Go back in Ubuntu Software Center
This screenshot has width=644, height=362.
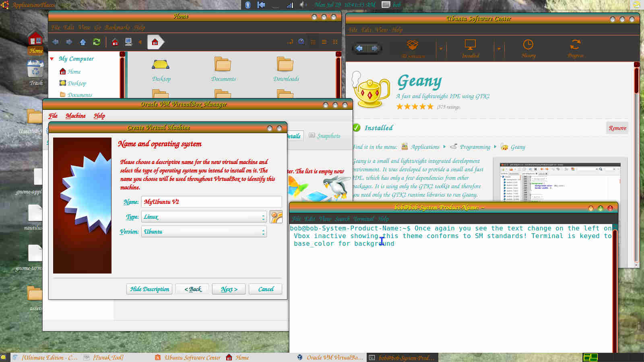359,48
